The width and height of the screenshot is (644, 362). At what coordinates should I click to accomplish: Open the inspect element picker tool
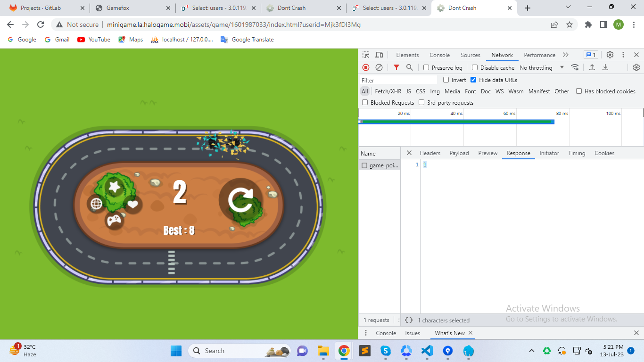(x=366, y=55)
